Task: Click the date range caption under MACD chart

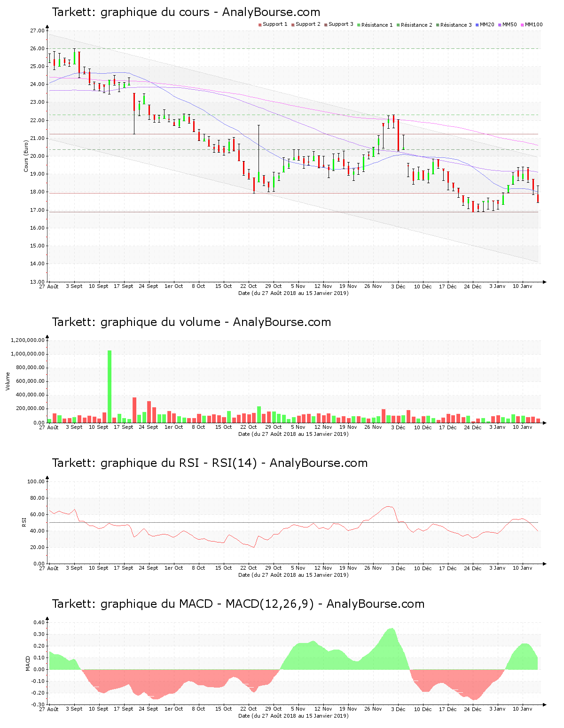Action: tap(293, 716)
